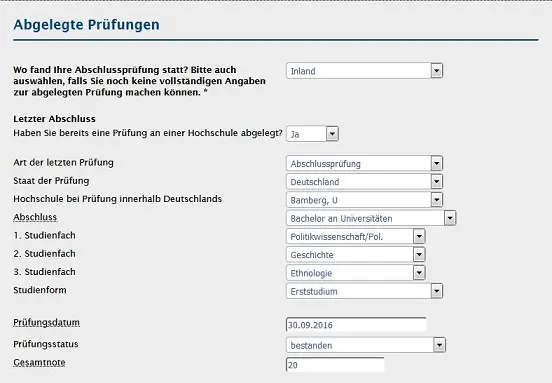Expand the Abschluss dropdown with Bachelor an Universitäten
Viewport: 552px width, 383px height.
click(x=371, y=218)
